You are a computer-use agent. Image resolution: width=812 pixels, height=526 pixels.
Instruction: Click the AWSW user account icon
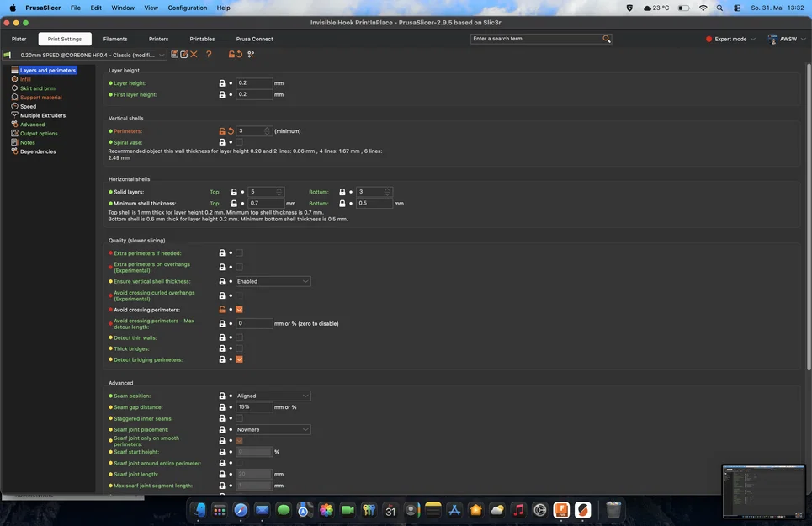[772, 39]
